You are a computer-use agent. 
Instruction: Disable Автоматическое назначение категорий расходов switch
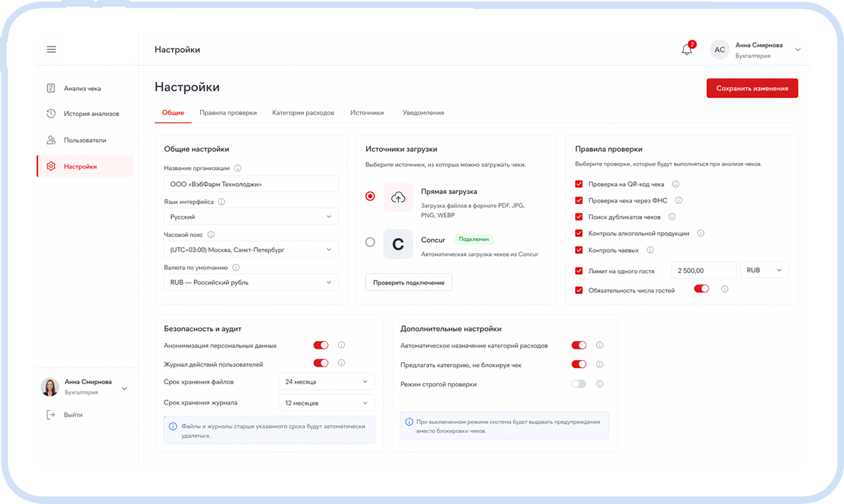coord(579,345)
